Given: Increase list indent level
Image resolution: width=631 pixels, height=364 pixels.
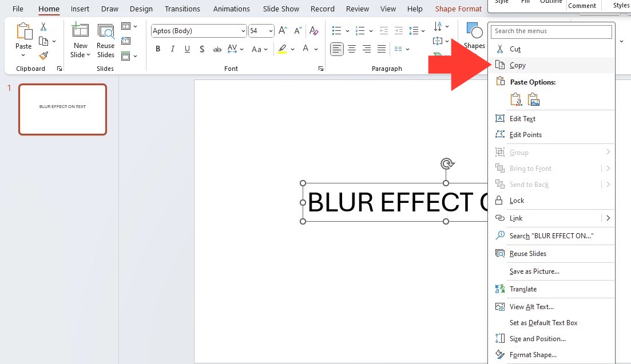Looking at the screenshot, I should (x=398, y=30).
